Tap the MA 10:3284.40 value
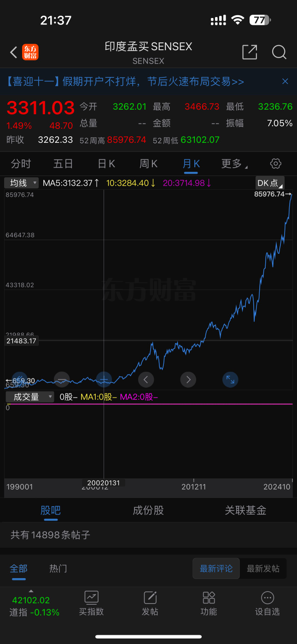This screenshot has height=644, width=297. click(x=131, y=183)
